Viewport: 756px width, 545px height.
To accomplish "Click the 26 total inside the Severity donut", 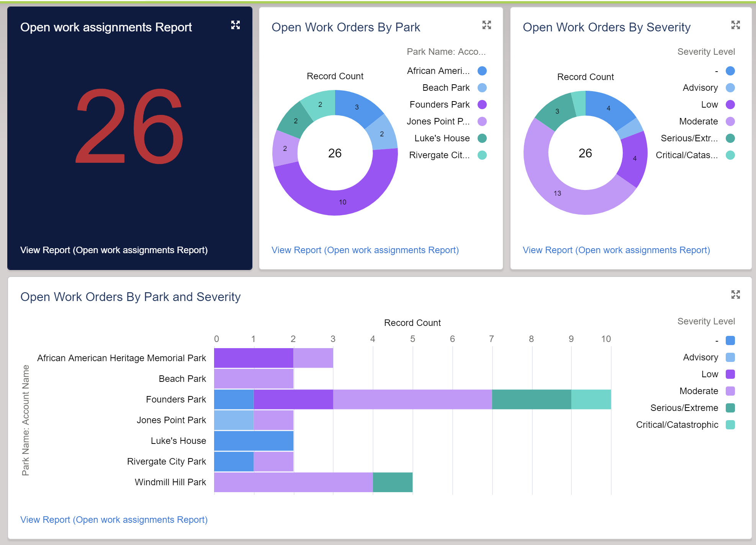I will 585,153.
